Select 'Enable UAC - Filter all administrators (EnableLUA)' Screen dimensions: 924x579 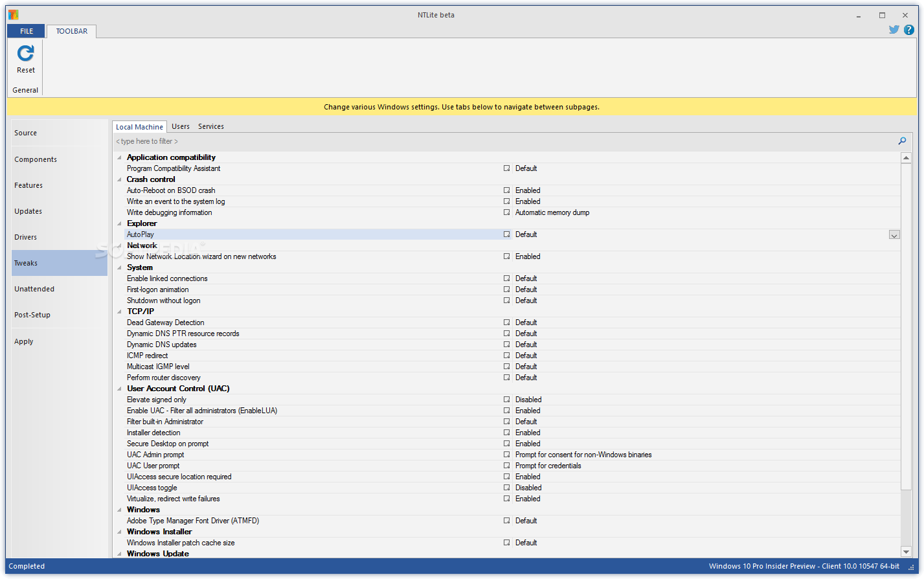[x=512, y=411]
